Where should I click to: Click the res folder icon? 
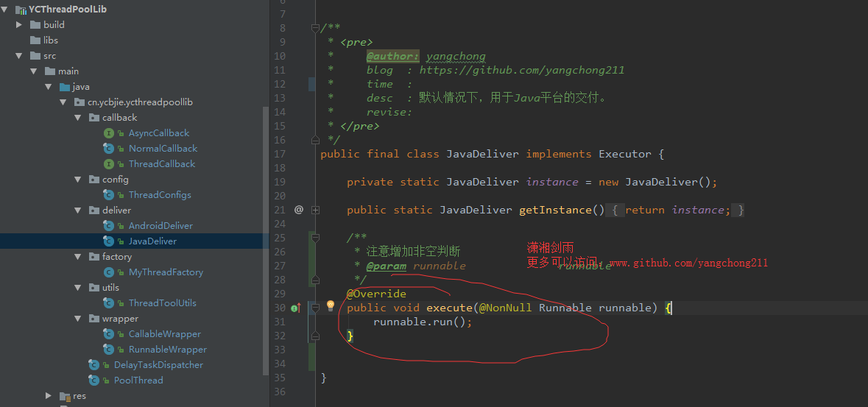pyautogui.click(x=65, y=397)
